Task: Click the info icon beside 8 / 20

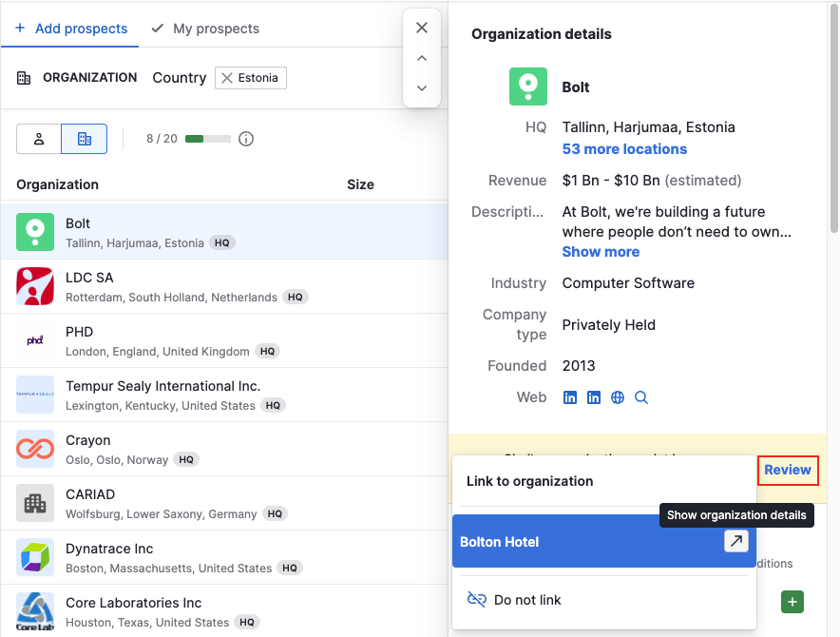Action: [x=246, y=139]
